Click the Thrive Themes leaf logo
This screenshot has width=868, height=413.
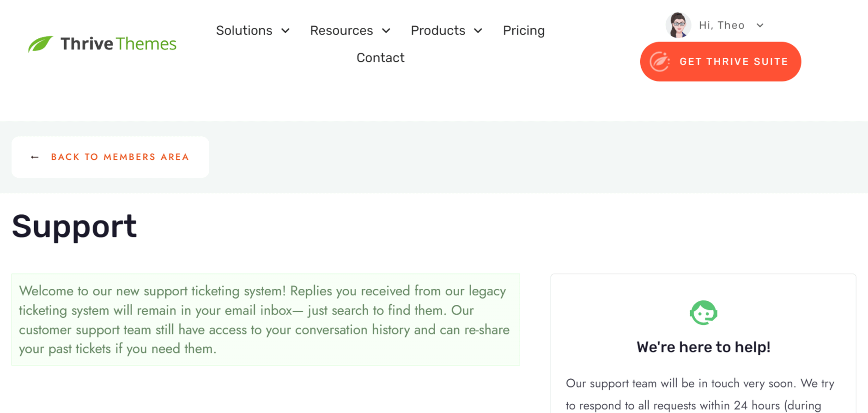point(40,44)
